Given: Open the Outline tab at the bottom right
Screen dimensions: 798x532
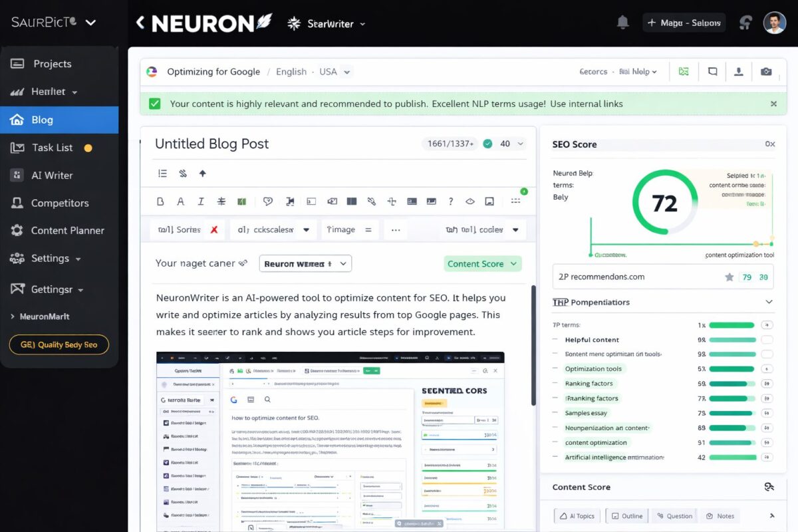Looking at the screenshot, I should click(626, 515).
